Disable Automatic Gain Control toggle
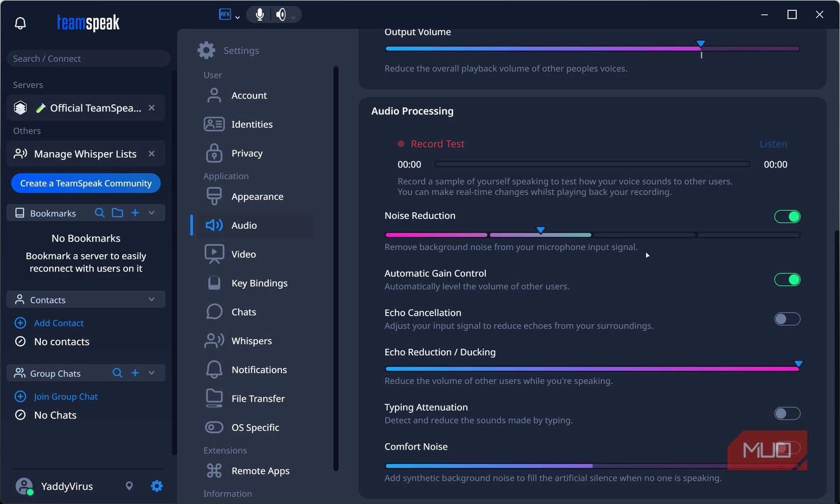 [787, 279]
